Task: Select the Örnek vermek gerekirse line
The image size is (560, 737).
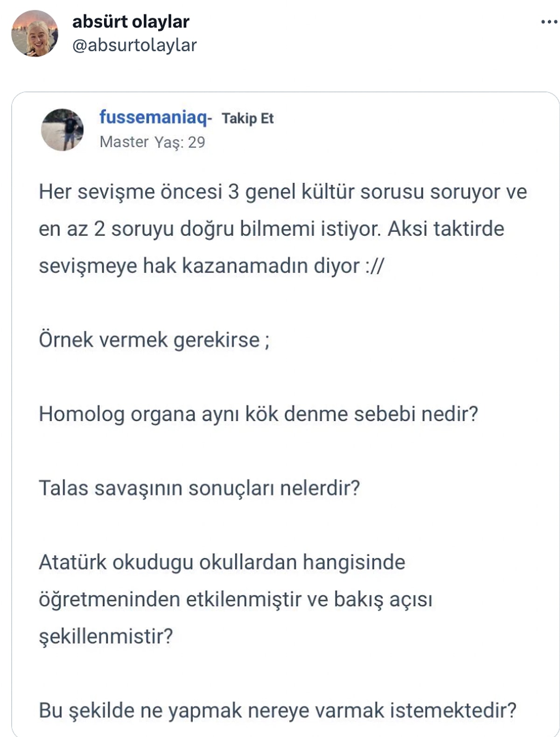Action: point(154,340)
